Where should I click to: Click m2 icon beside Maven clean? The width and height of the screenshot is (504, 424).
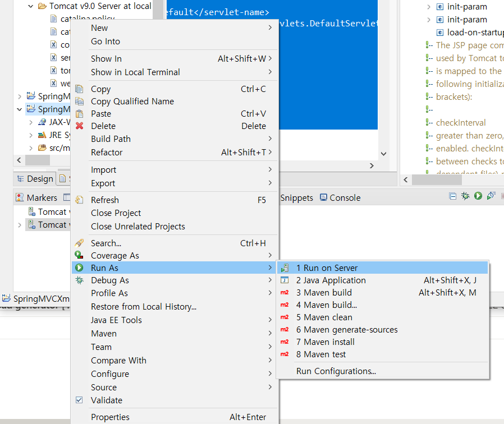coord(285,317)
